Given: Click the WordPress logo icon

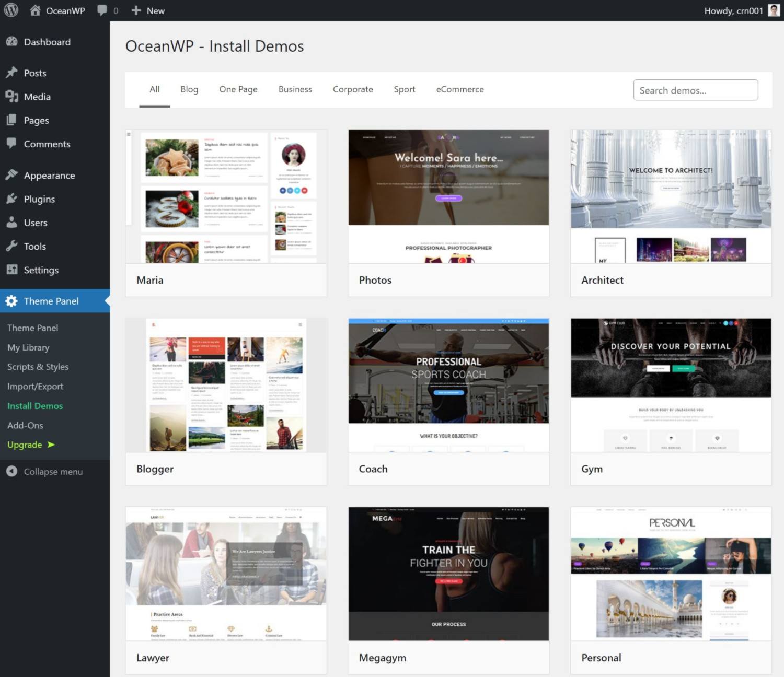Looking at the screenshot, I should click(x=11, y=10).
